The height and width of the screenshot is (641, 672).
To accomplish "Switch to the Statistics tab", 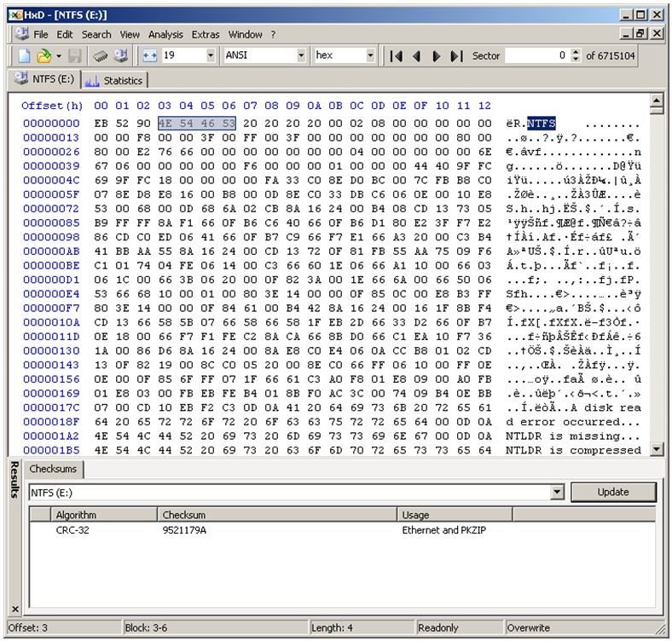I will [x=115, y=81].
